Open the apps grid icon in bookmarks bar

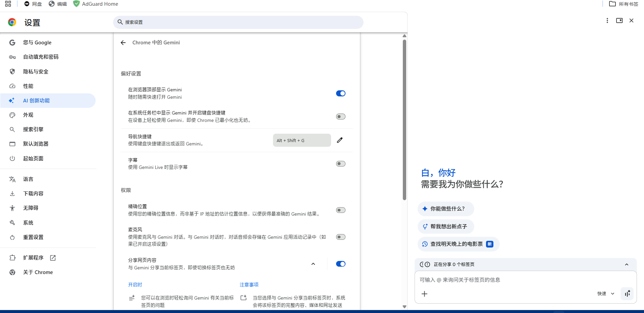click(x=8, y=4)
